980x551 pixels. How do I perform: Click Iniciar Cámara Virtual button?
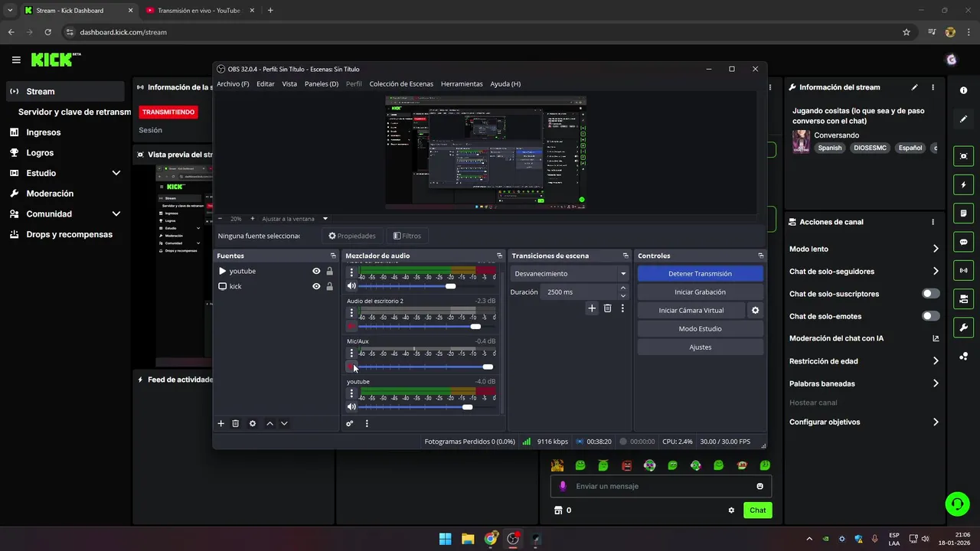pos(691,310)
